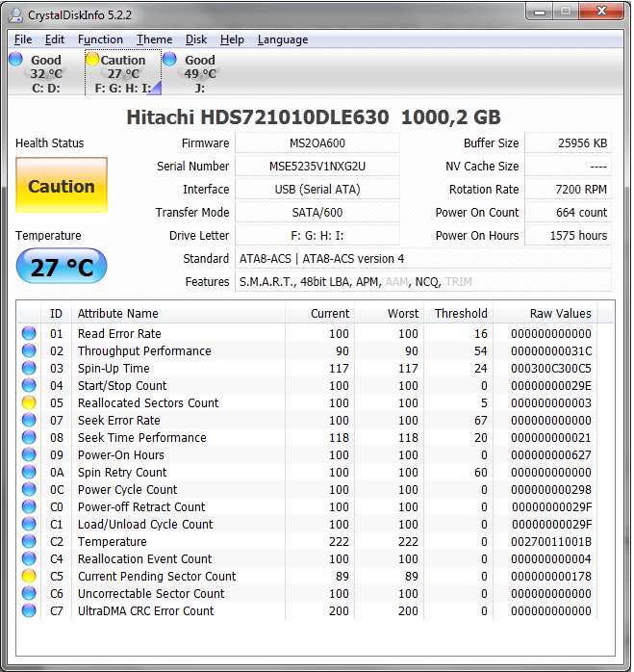Click status icon of Power Cycle Count row
The width and height of the screenshot is (634, 672).
point(29,489)
